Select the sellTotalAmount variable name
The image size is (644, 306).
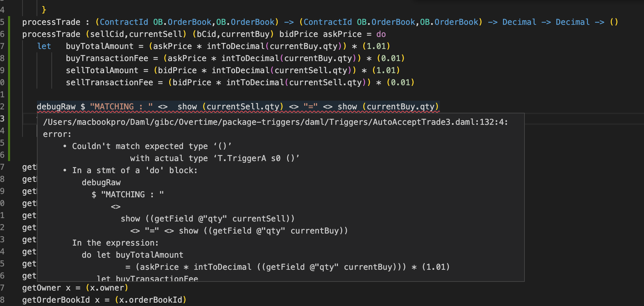(102, 70)
